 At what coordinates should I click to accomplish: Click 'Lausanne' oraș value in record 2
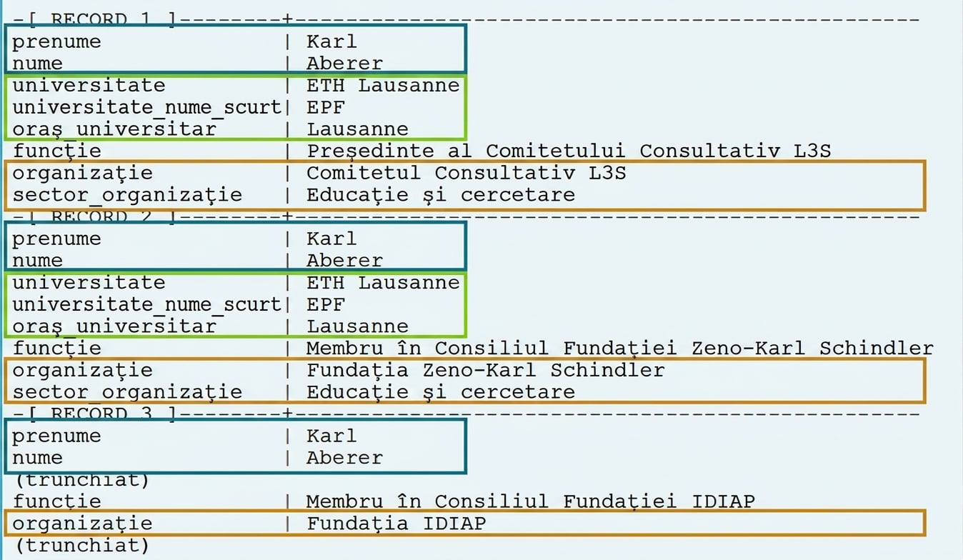357,326
